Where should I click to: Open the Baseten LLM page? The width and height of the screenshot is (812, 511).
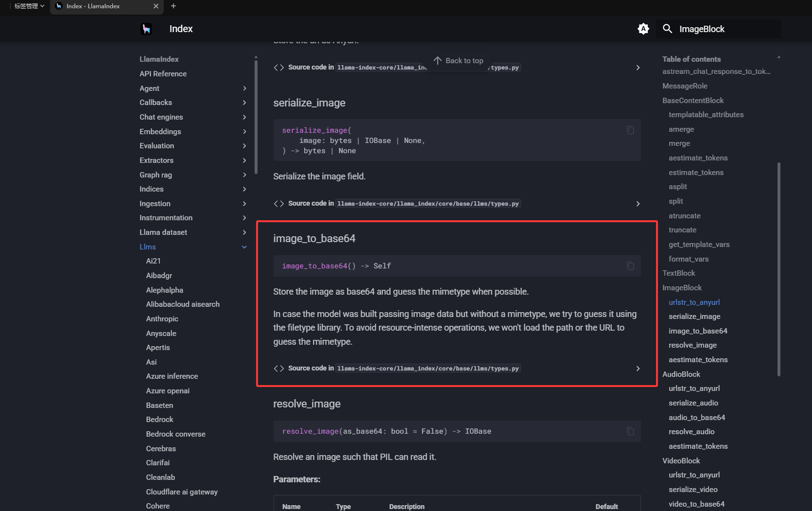pos(159,405)
